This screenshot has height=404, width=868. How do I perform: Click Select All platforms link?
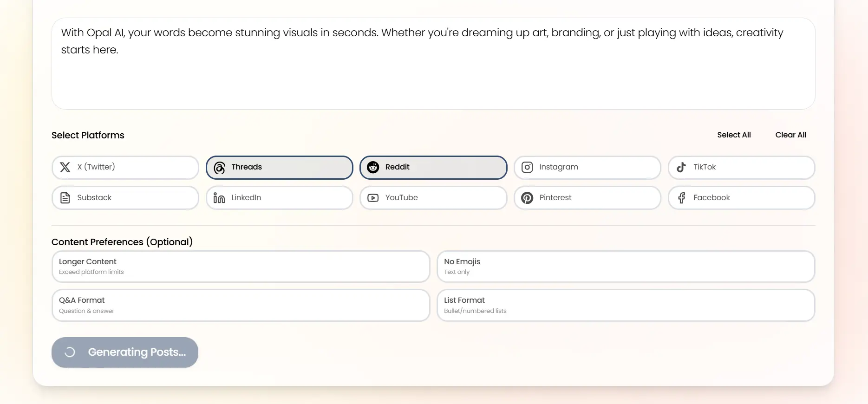[734, 135]
